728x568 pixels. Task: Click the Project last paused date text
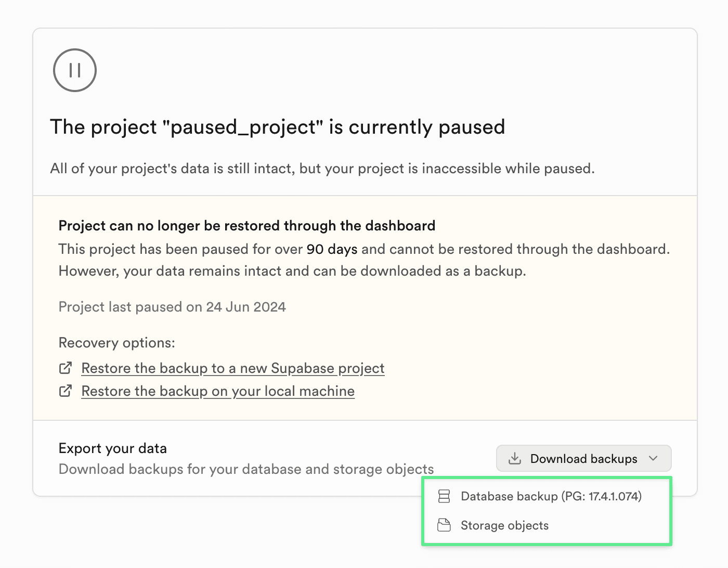(x=172, y=307)
